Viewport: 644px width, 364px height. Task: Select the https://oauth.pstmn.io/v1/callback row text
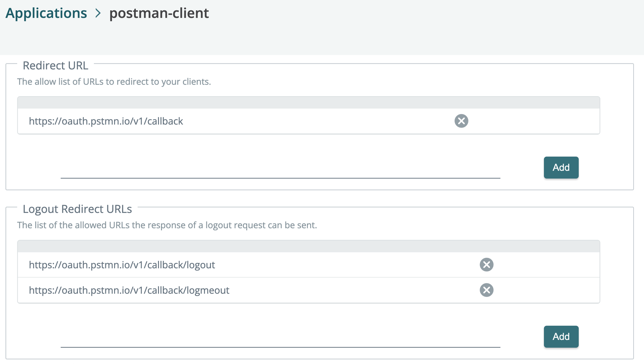[x=106, y=121]
